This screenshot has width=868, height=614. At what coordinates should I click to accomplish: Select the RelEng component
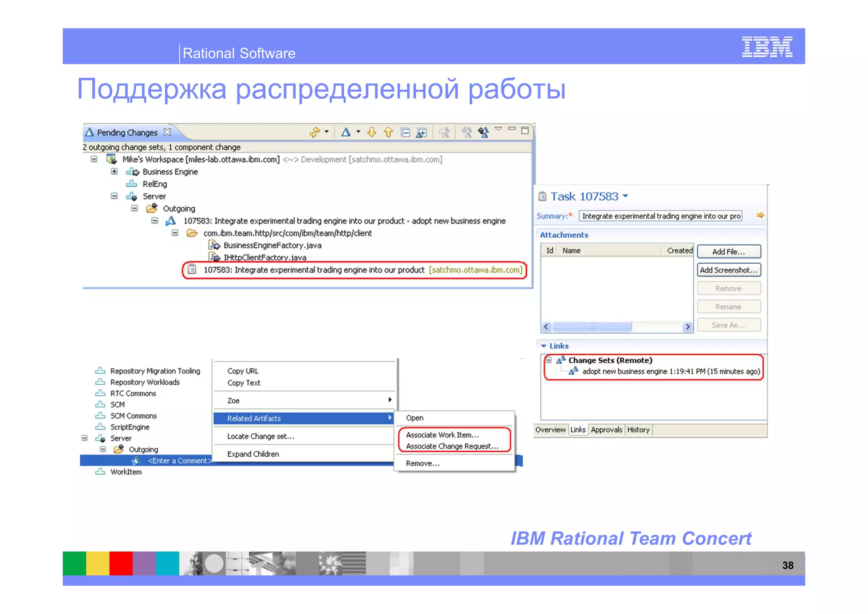click(x=155, y=184)
